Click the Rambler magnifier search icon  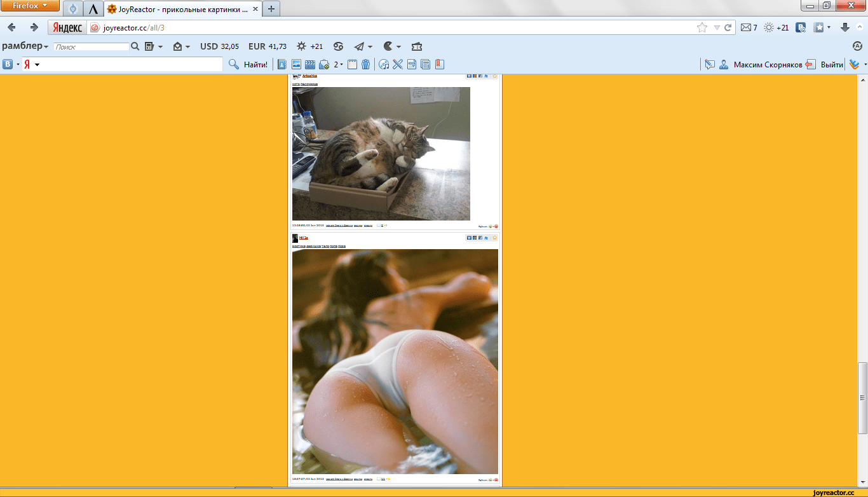135,46
